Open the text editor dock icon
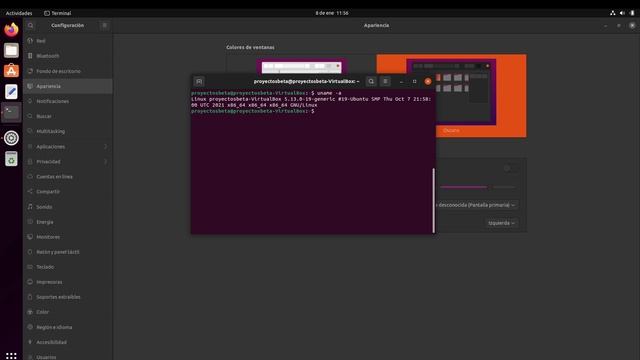640x360 pixels. coord(11,91)
